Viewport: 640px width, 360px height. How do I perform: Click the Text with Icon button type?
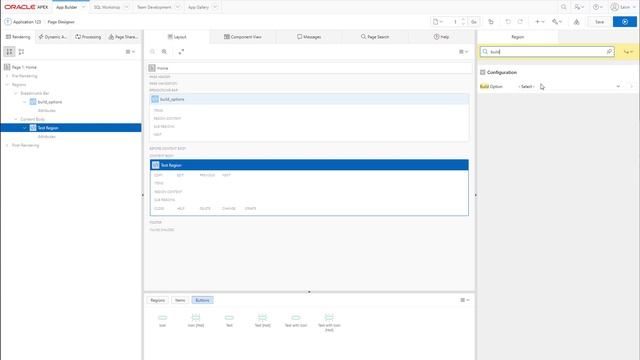296,320
